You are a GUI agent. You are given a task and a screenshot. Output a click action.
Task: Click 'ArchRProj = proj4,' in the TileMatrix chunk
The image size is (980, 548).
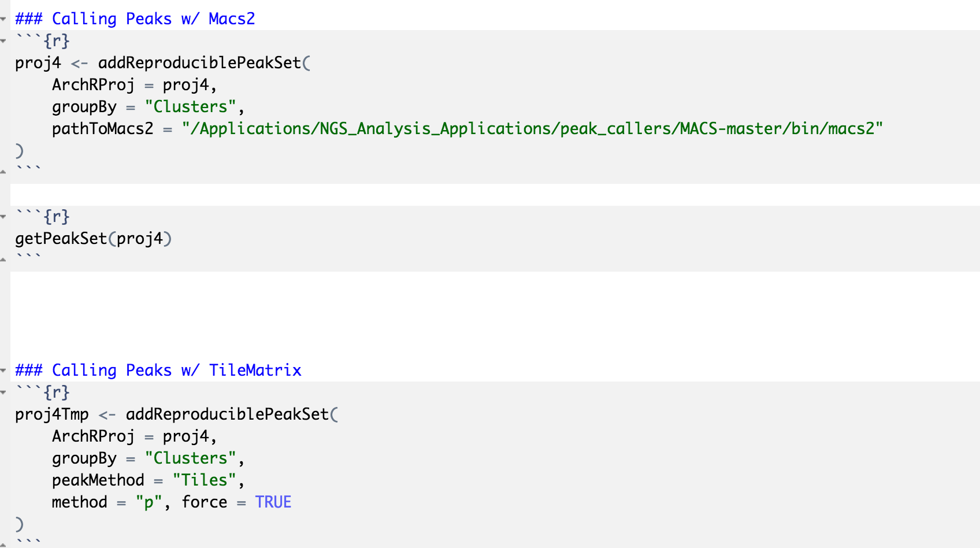(135, 436)
